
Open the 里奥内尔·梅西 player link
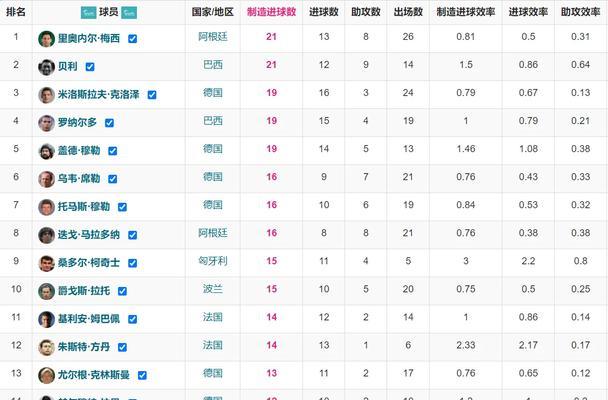click(x=89, y=38)
